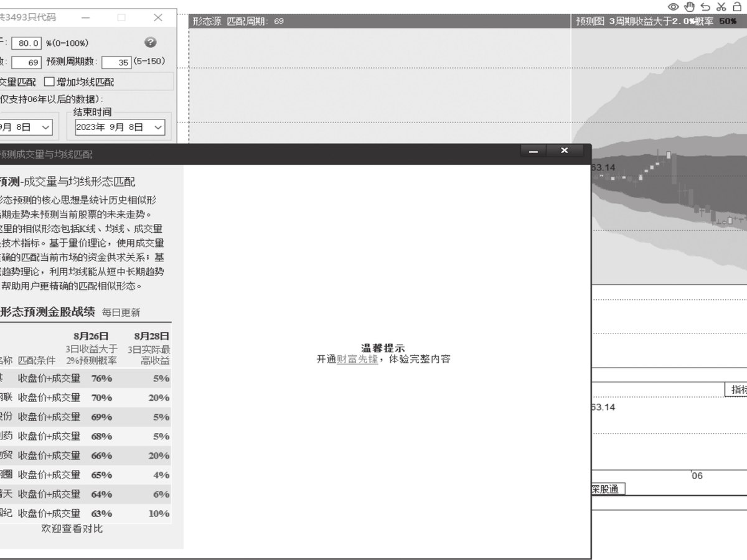Viewport: 747px width, 560px height.
Task: Click the 4% actual return cell
Action: (161, 475)
